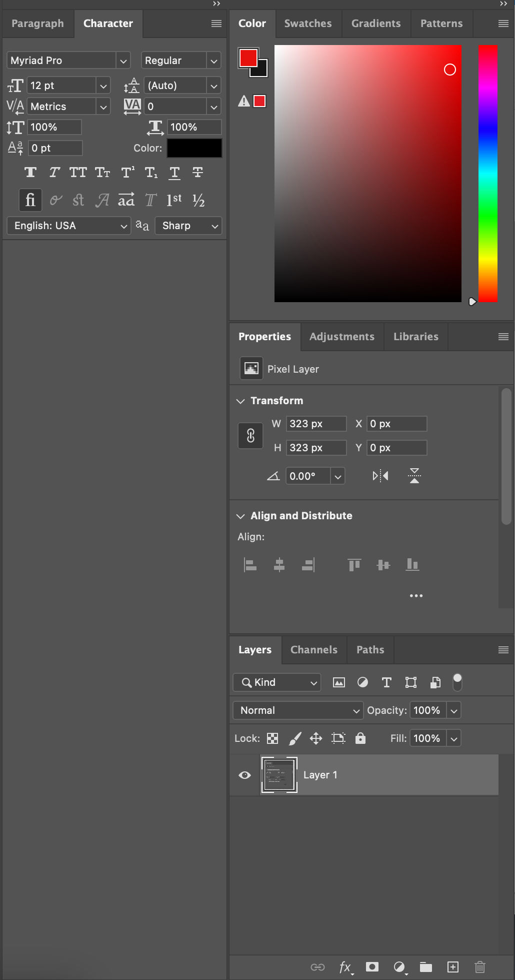Click the Align Top Edges icon
This screenshot has width=515, height=980.
(x=354, y=565)
